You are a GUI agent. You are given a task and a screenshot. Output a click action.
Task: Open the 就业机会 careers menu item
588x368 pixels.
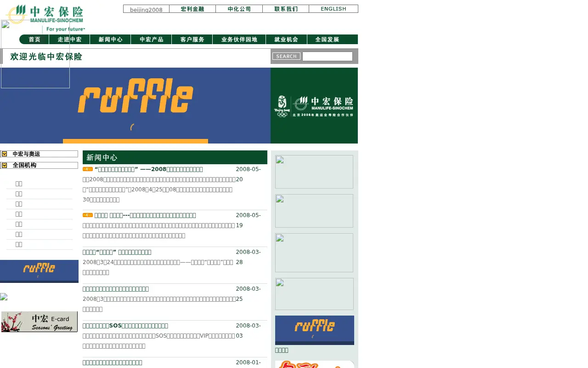click(286, 40)
